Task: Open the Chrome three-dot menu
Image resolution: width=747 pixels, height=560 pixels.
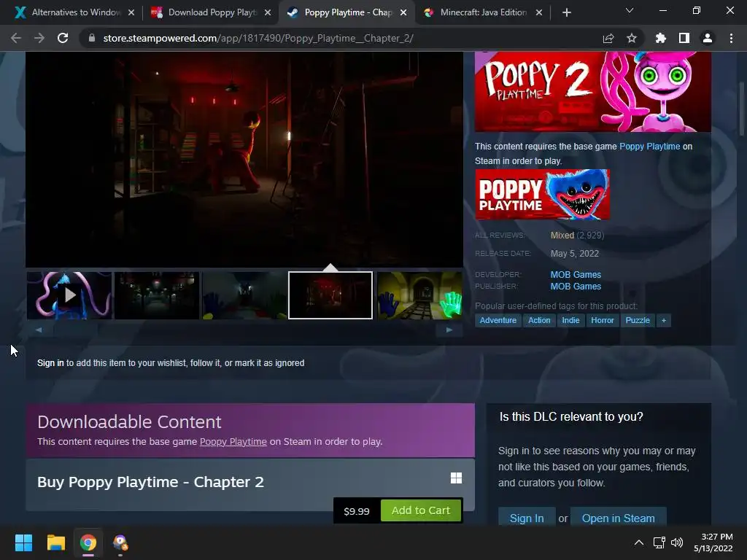Action: (x=731, y=38)
